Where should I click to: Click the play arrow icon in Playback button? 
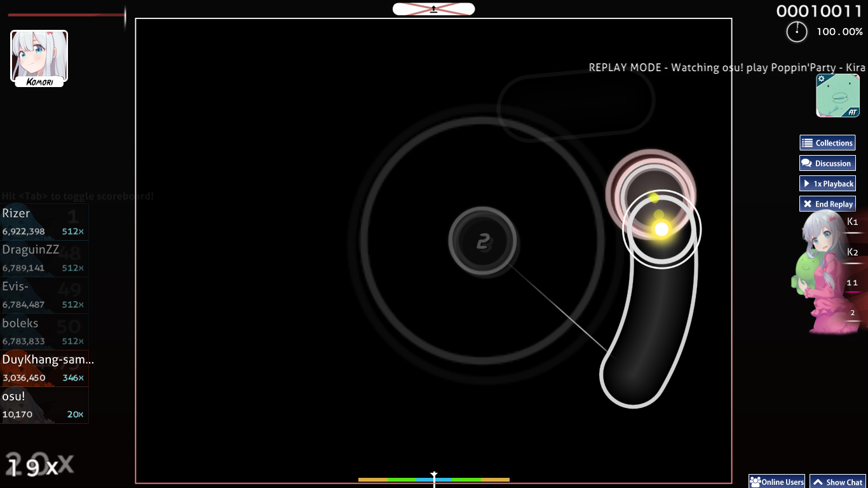(806, 184)
